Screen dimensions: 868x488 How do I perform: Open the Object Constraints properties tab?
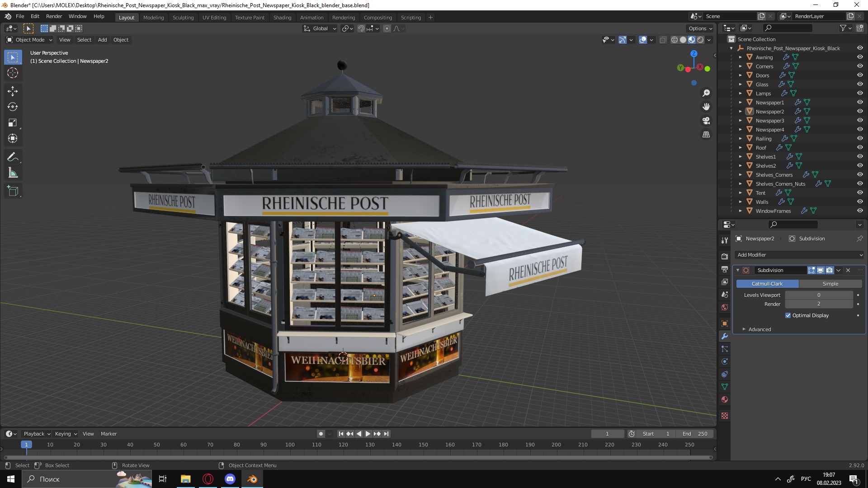coord(725,374)
